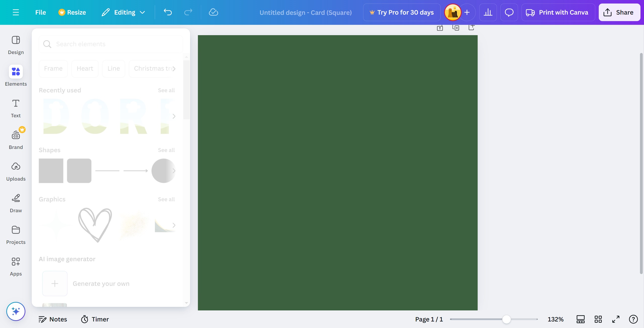
Task: Click See all next to Shapes
Action: (166, 150)
